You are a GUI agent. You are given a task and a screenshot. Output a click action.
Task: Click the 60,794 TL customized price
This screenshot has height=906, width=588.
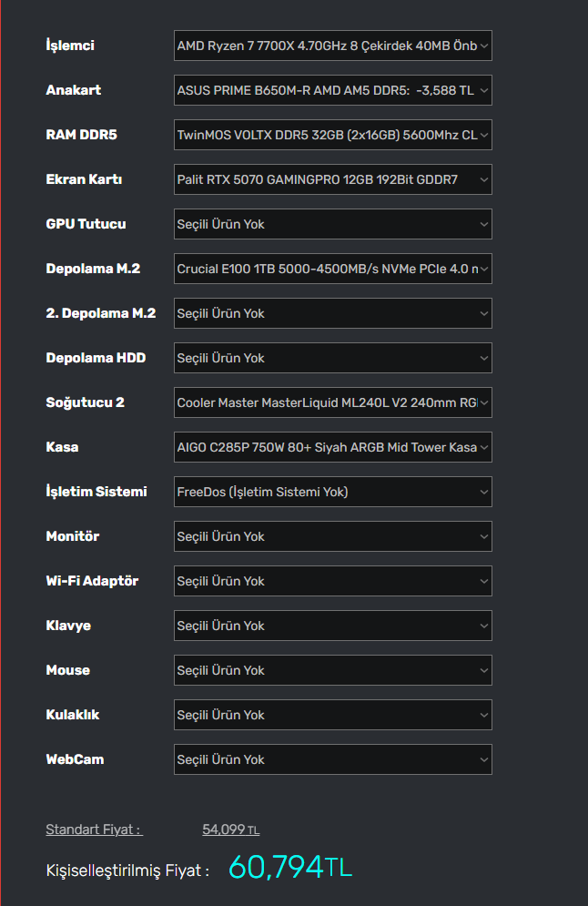click(x=289, y=868)
